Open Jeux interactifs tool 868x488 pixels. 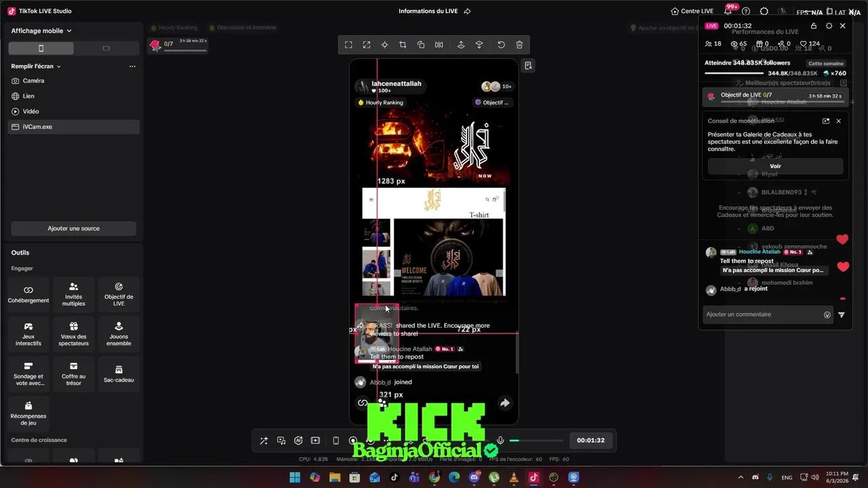(x=28, y=334)
